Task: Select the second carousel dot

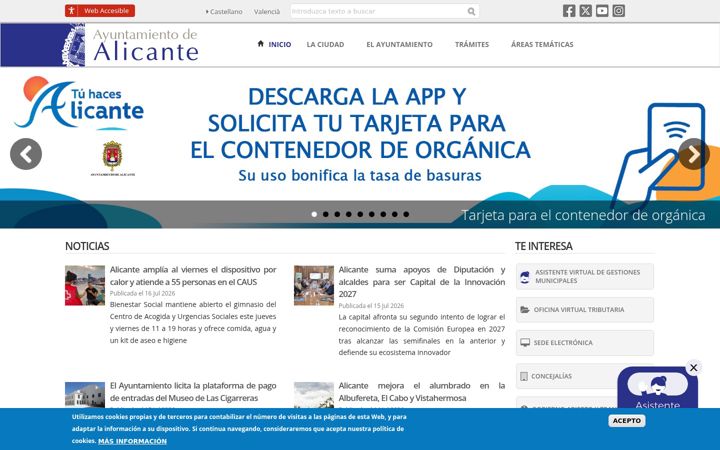Action: coord(326,214)
